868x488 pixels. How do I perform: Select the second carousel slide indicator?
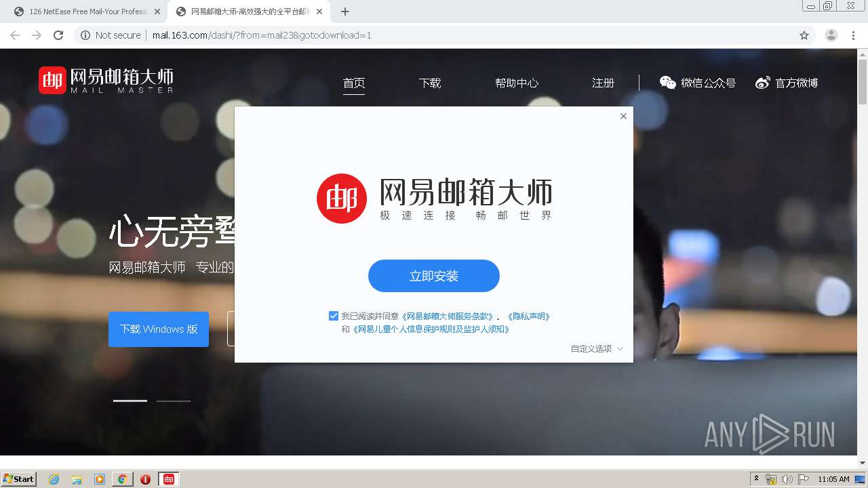[x=174, y=401]
